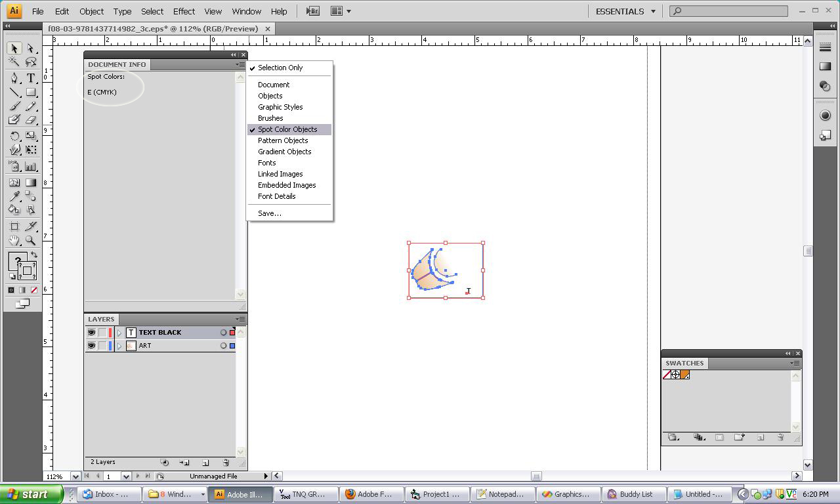Open the artboard number dropdown
Image resolution: width=840 pixels, height=504 pixels.
point(126,476)
